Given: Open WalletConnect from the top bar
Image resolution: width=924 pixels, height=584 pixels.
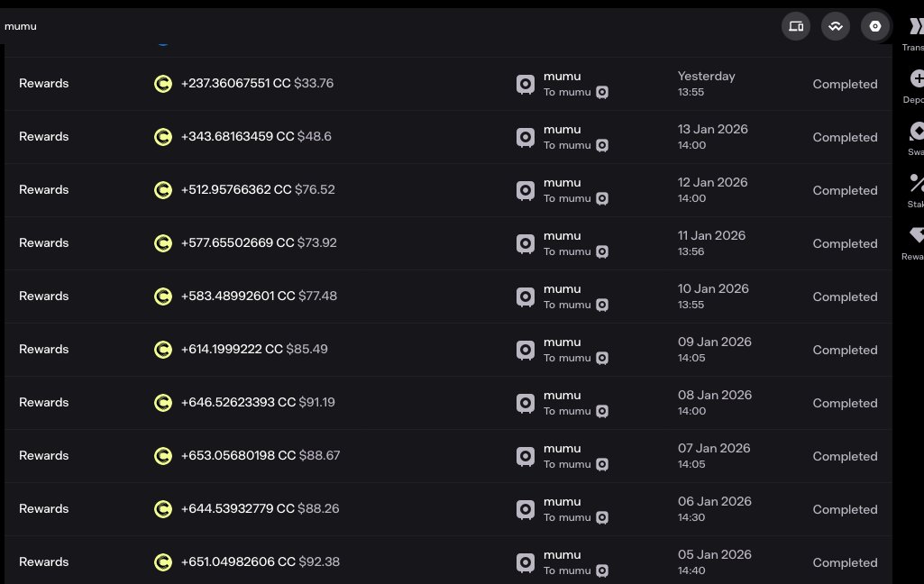Looking at the screenshot, I should [836, 26].
